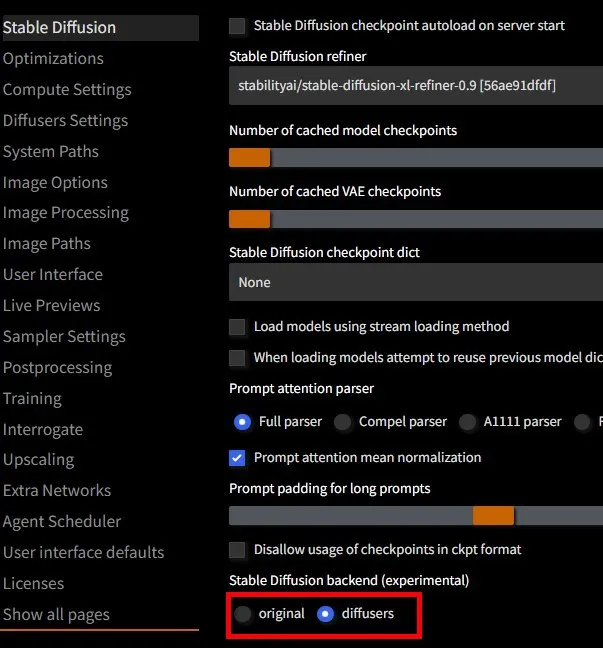Open the Stable Diffusion refiner dropdown
Image resolution: width=603 pixels, height=648 pixels.
[415, 86]
